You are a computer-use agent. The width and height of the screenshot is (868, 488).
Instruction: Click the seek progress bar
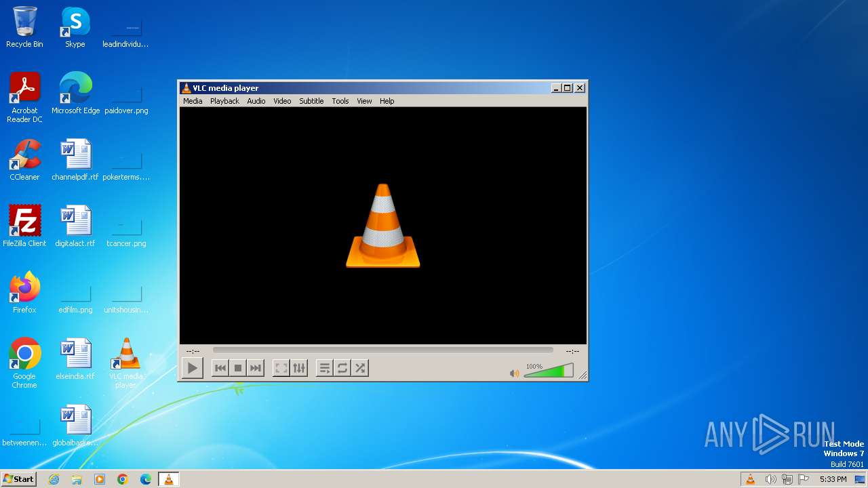(x=383, y=350)
